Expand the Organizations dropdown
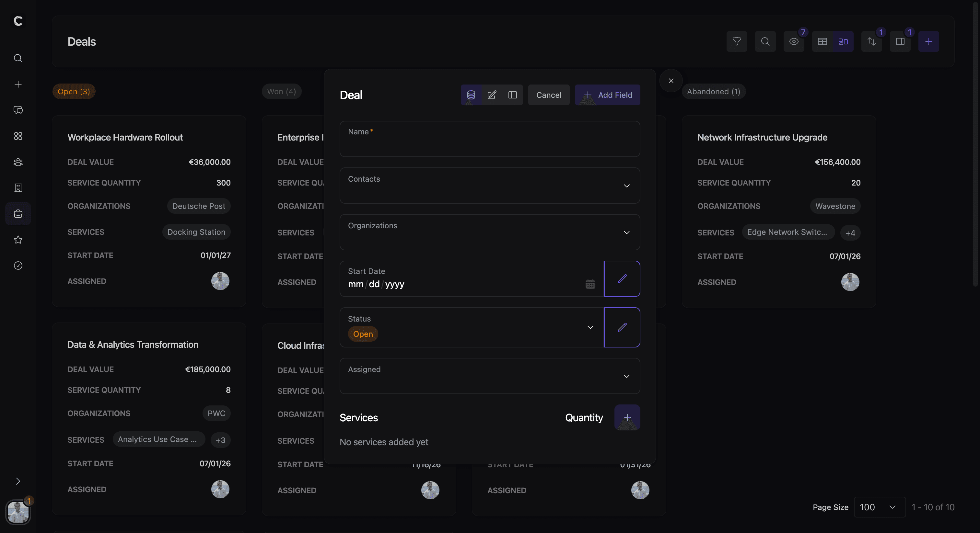The image size is (980, 533). [626, 232]
